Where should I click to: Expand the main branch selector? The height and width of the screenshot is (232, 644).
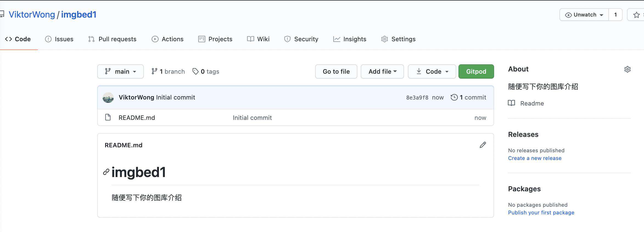121,71
